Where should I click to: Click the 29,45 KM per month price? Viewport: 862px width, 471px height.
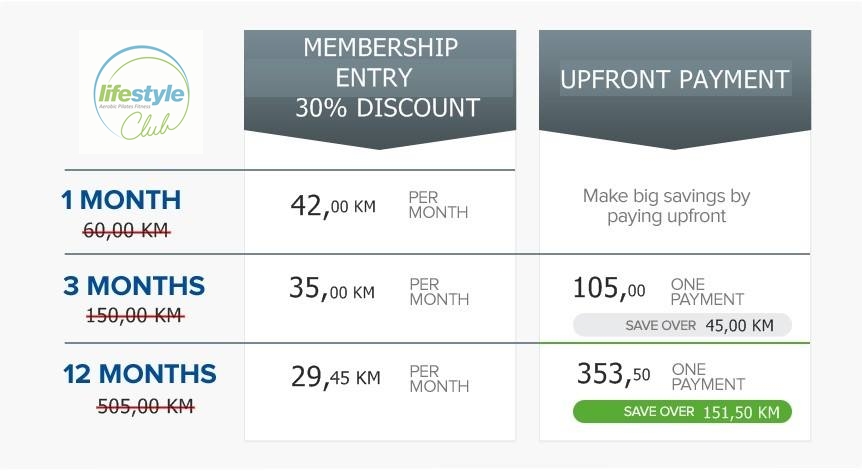[x=335, y=377]
